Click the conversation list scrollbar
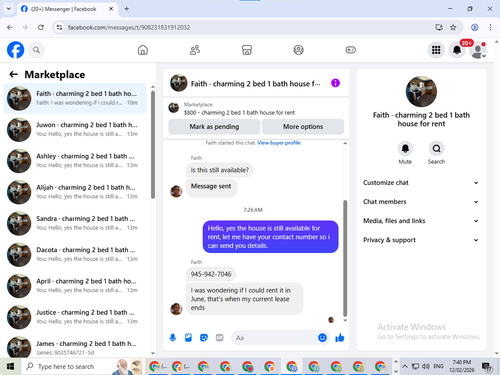The image size is (500, 375). [153, 144]
